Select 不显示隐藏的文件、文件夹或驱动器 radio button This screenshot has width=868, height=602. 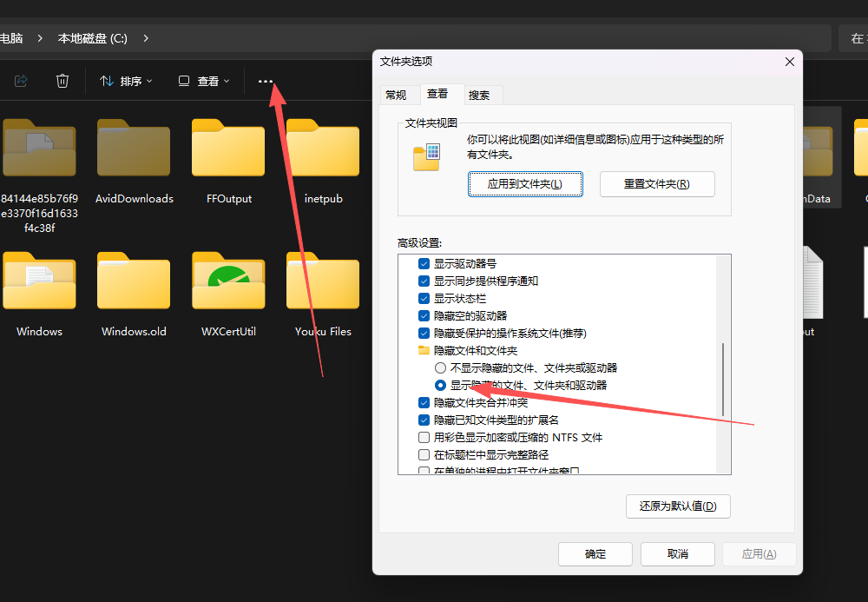[440, 368]
